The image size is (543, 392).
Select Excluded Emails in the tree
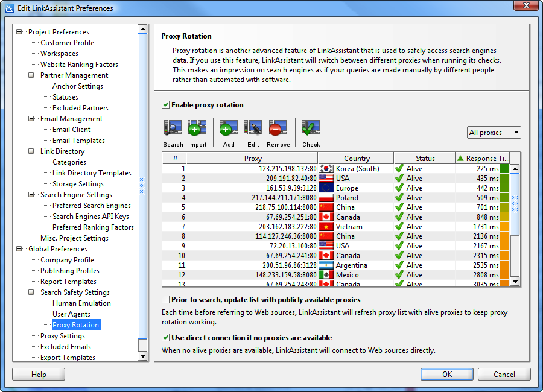[65, 347]
